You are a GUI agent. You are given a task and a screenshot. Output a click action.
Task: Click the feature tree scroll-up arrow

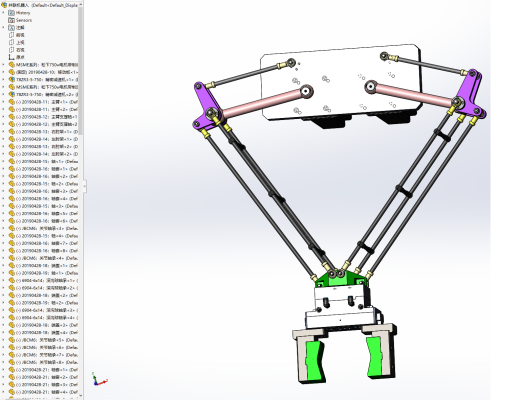[81, 5]
